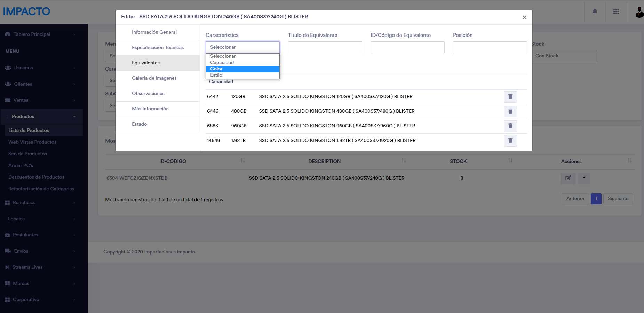Open the apps grid icon
The width and height of the screenshot is (644, 313).
616,11
